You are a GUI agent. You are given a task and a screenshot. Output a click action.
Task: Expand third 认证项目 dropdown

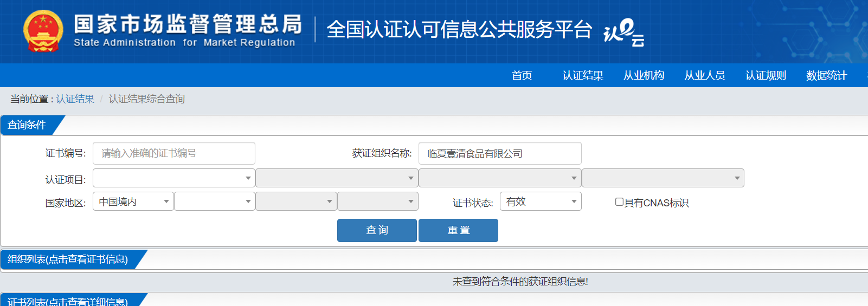[500, 178]
